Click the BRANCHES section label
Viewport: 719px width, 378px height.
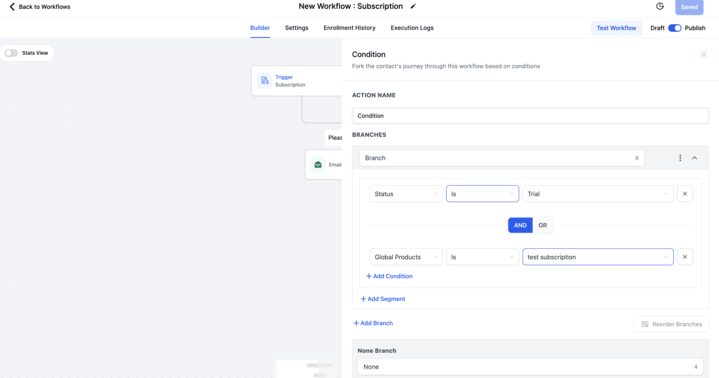point(369,135)
